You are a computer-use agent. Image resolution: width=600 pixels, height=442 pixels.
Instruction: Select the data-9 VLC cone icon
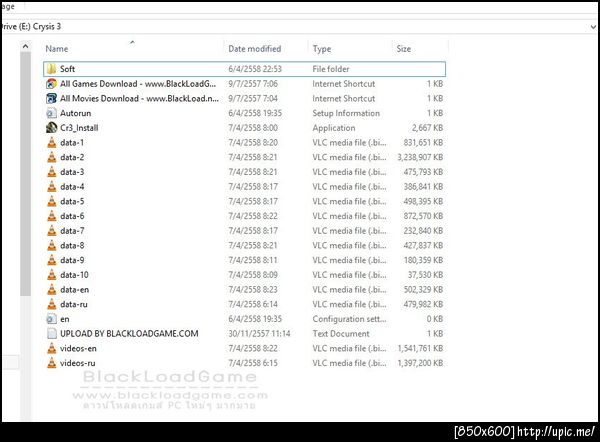point(51,260)
